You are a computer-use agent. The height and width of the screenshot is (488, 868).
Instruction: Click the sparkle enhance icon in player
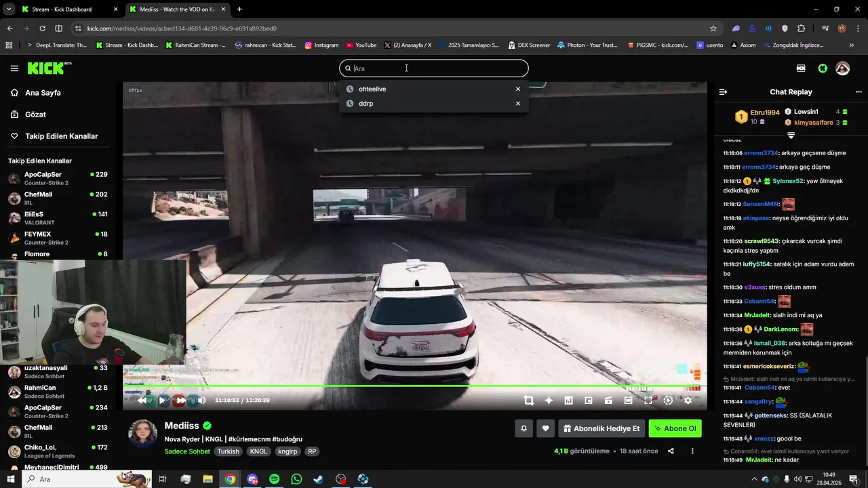click(x=549, y=401)
